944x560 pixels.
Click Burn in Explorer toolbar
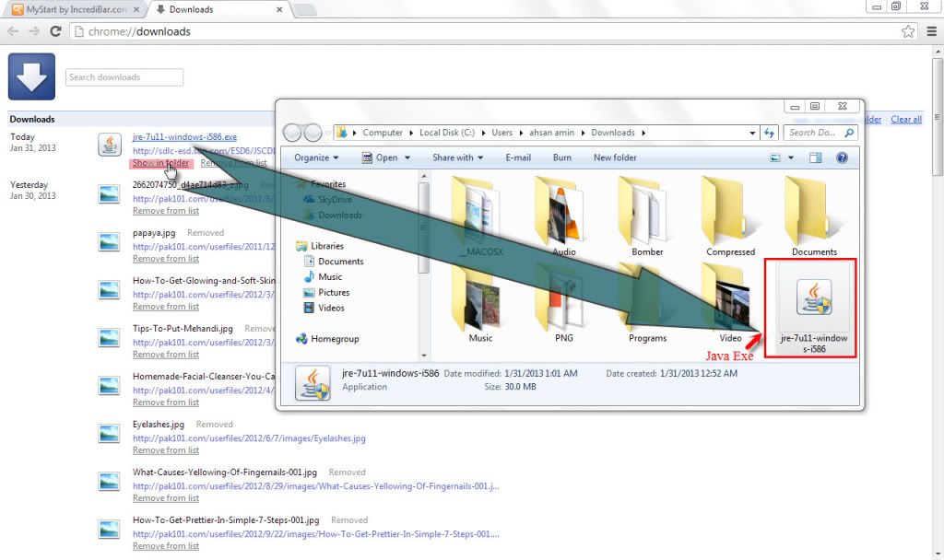coord(561,157)
